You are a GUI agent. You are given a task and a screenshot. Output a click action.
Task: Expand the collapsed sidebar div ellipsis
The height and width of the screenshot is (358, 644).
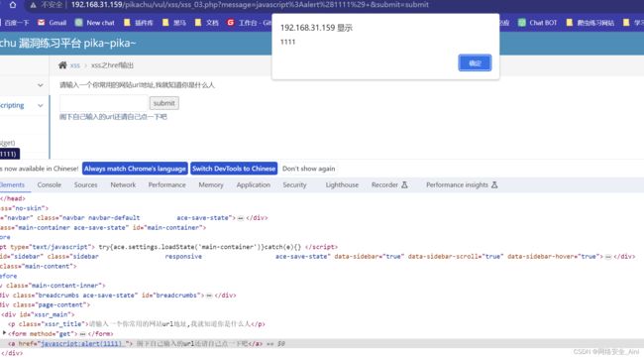tap(608, 257)
